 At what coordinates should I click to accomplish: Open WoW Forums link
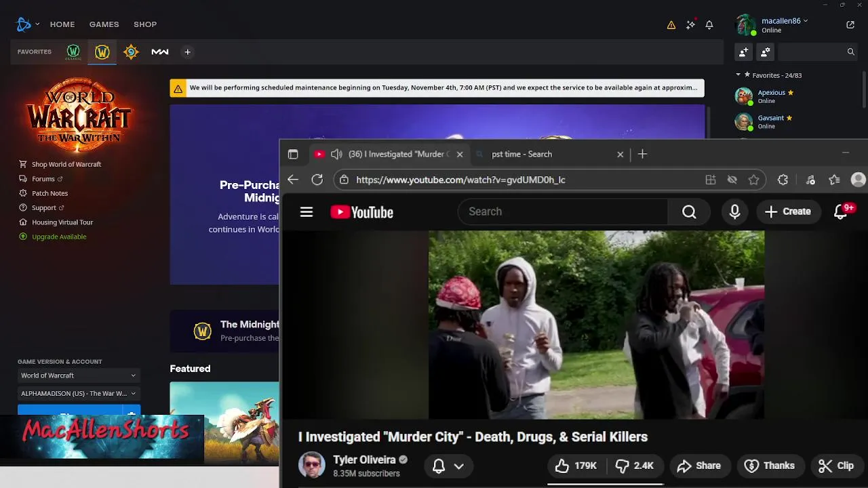click(43, 179)
